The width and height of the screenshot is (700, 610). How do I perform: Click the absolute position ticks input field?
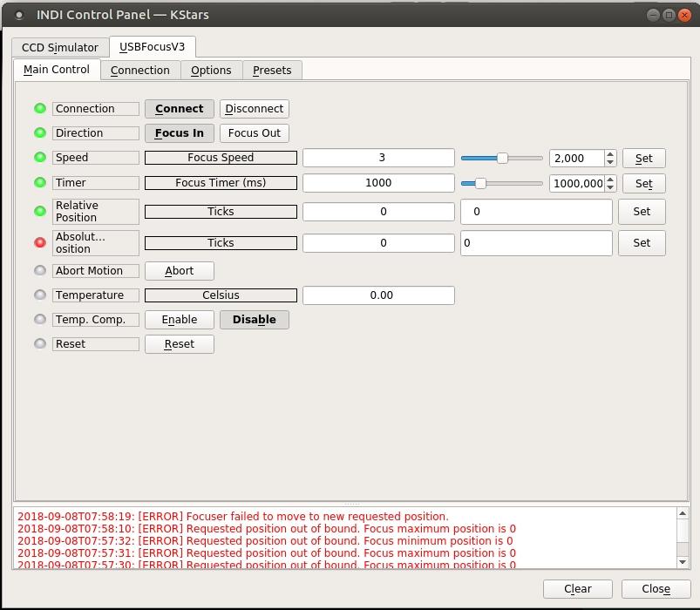(x=536, y=243)
